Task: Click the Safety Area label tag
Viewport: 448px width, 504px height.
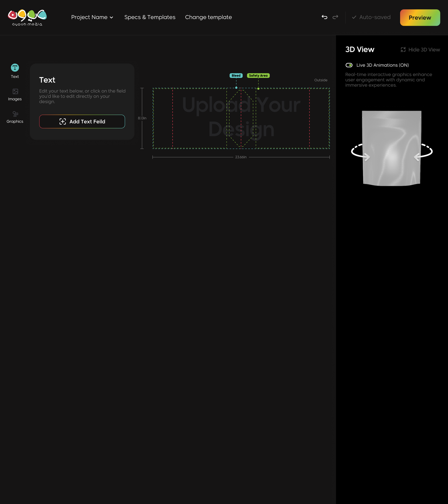Action: [258, 76]
